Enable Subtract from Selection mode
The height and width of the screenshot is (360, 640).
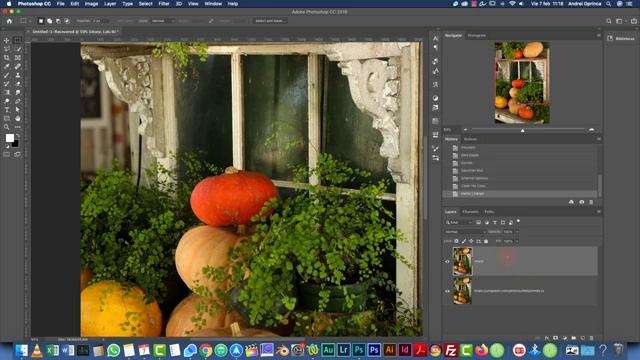click(x=58, y=21)
